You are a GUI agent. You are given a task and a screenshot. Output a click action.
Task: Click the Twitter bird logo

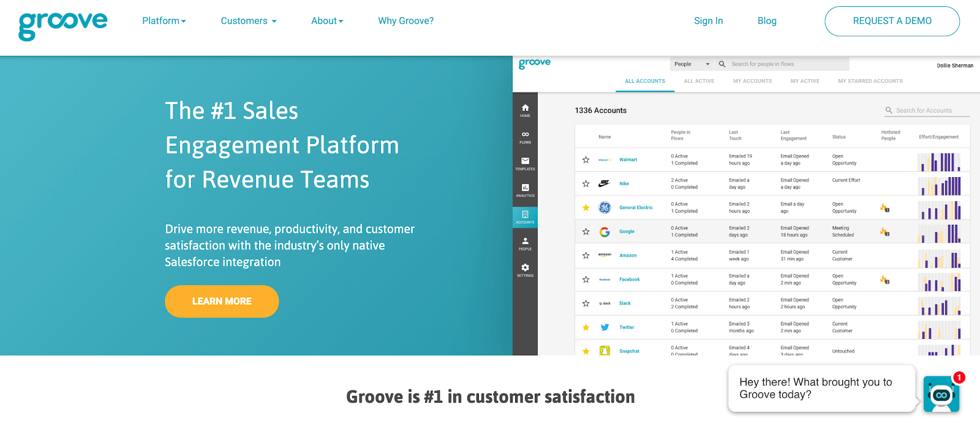(x=605, y=327)
